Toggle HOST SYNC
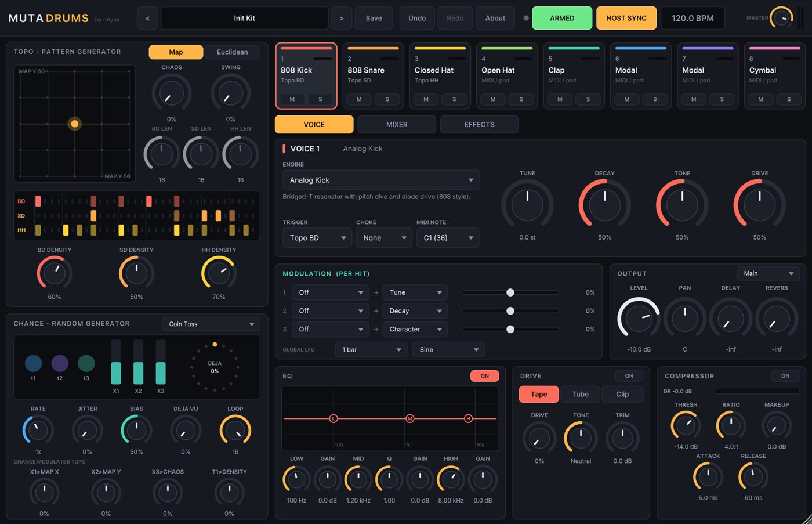 pyautogui.click(x=626, y=18)
